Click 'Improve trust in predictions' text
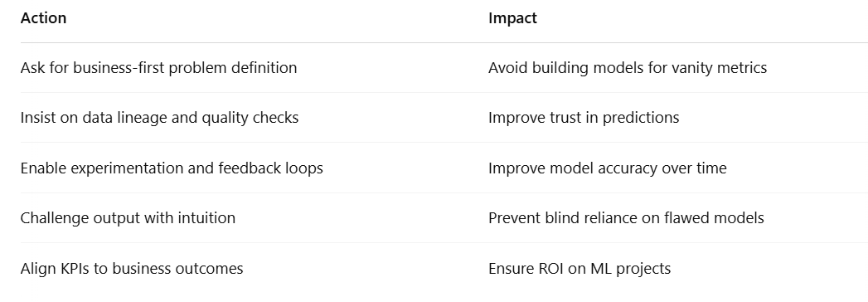Viewport: 868px width, 302px height. point(584,118)
